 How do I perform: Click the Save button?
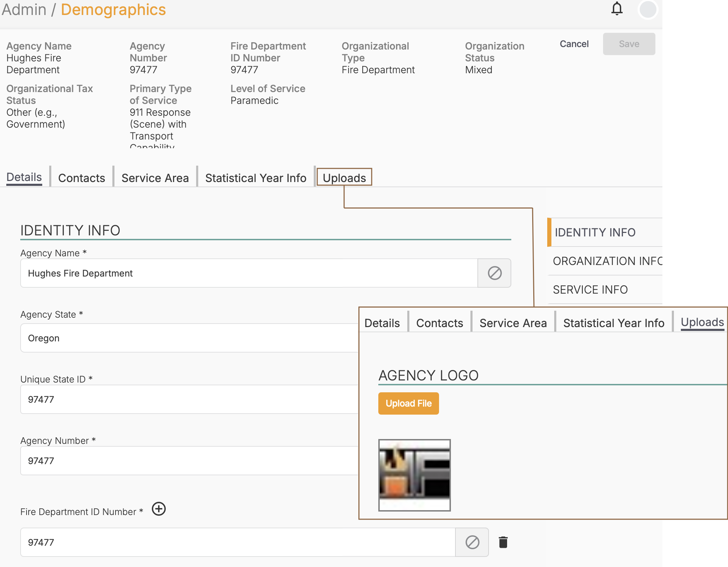pyautogui.click(x=629, y=44)
